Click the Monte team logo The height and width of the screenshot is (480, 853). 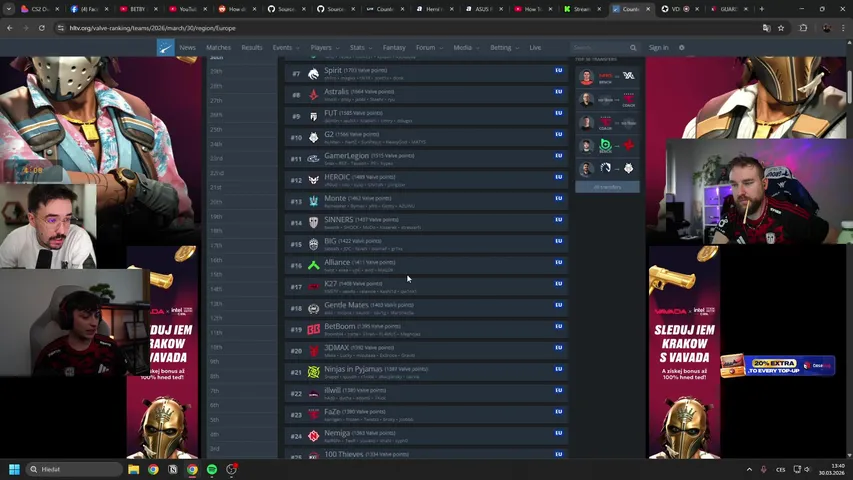click(313, 201)
